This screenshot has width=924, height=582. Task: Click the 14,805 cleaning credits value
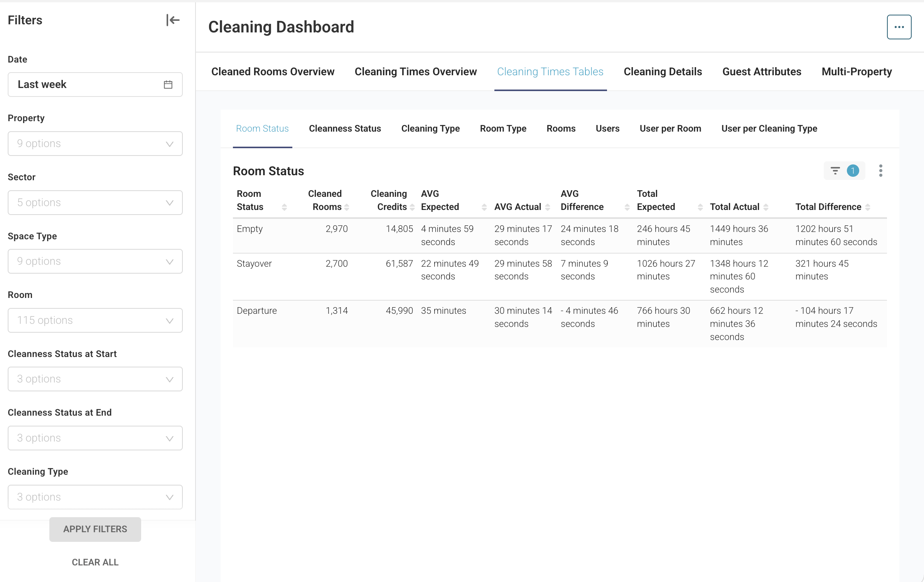(400, 229)
